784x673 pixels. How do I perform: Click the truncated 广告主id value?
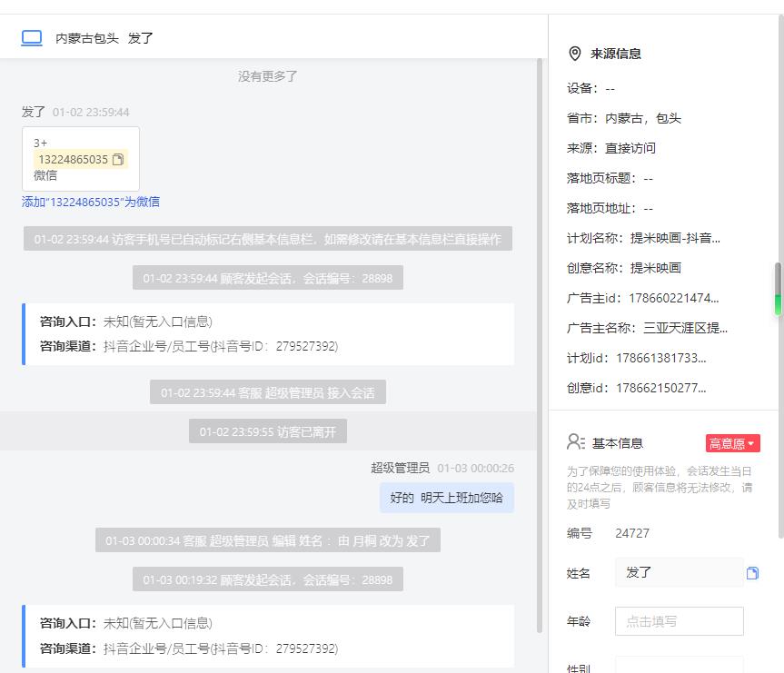click(x=673, y=298)
